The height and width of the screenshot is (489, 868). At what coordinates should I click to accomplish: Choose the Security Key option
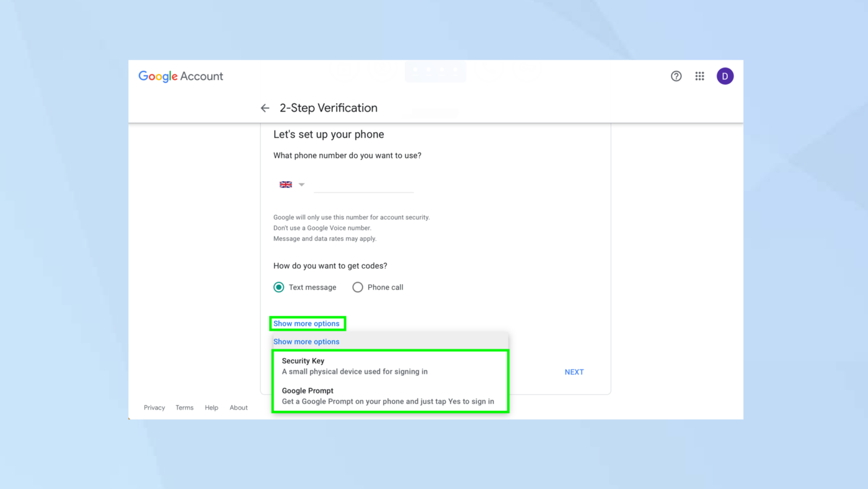(390, 366)
